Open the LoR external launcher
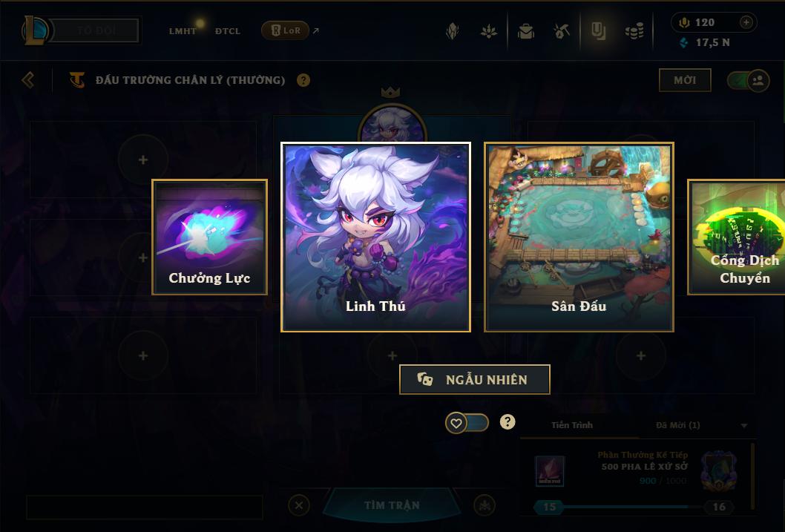 (x=286, y=30)
